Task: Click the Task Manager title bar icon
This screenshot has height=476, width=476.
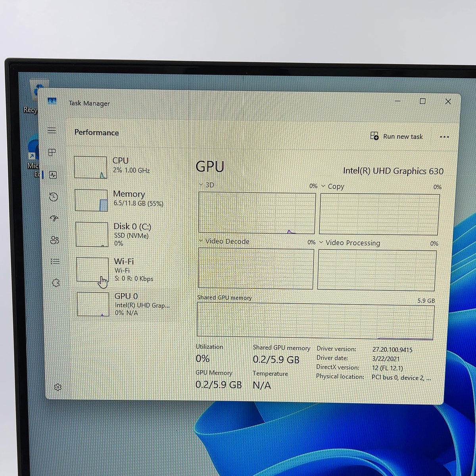Action: 52,102
